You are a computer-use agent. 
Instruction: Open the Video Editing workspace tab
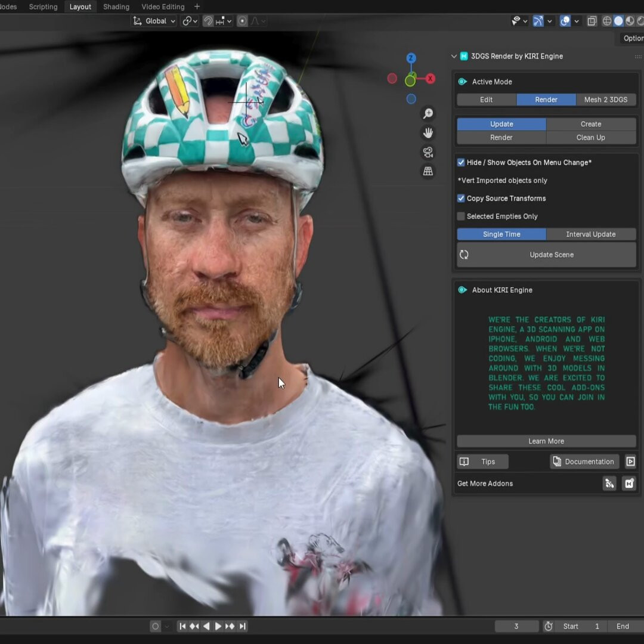pos(163,7)
